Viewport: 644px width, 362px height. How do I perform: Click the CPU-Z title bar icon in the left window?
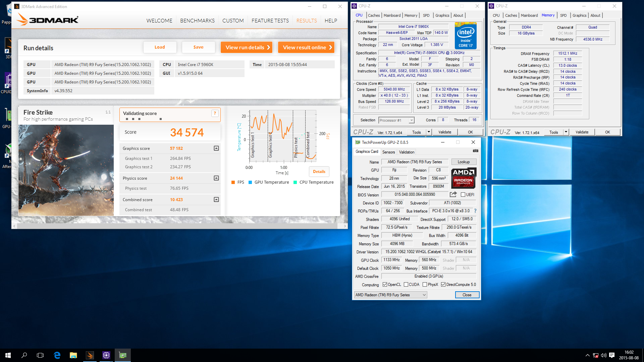[x=354, y=6]
